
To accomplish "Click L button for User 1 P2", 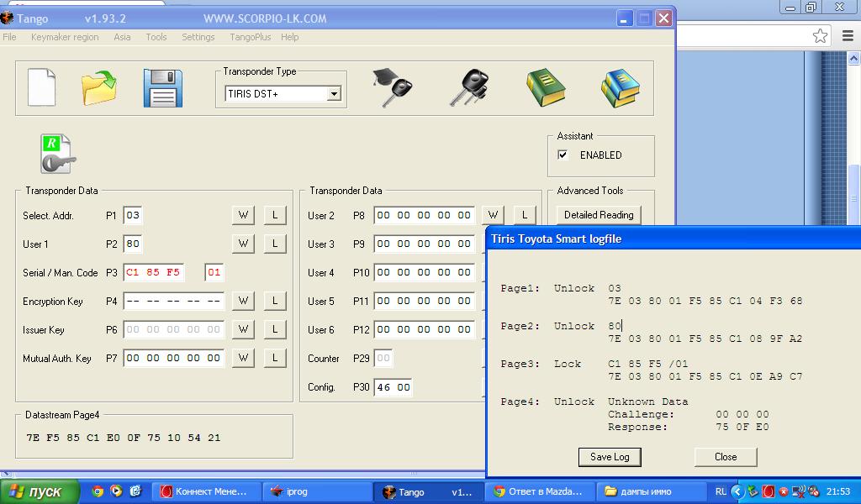I will [x=275, y=244].
